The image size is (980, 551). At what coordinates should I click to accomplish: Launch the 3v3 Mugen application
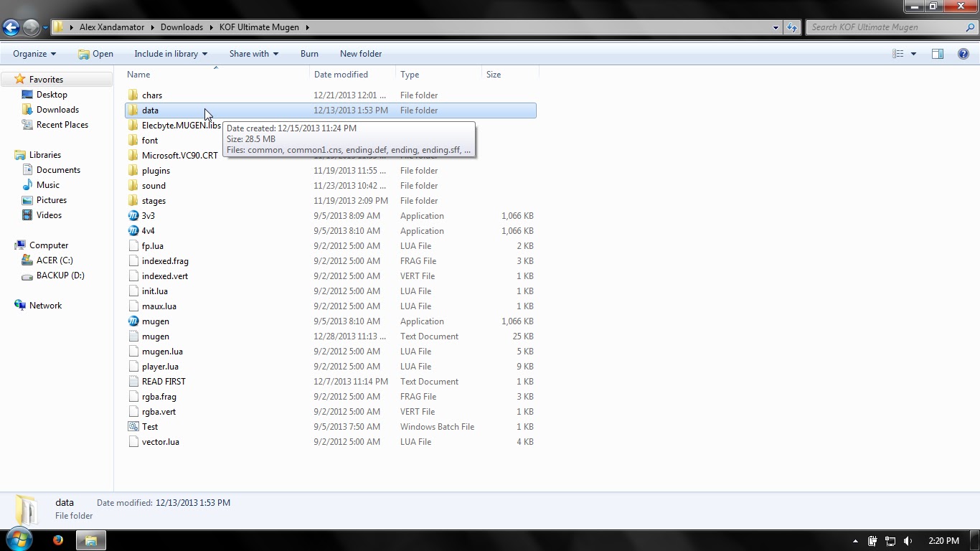[149, 215]
